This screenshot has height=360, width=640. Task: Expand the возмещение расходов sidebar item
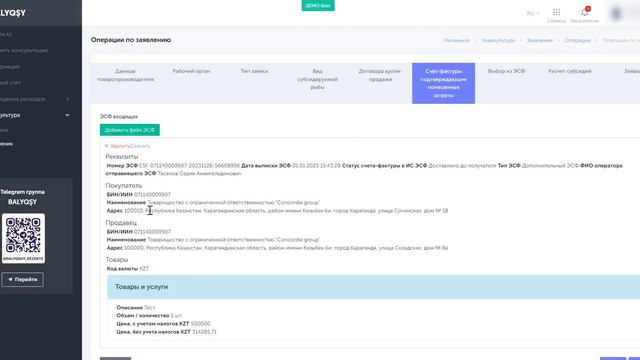[35, 99]
